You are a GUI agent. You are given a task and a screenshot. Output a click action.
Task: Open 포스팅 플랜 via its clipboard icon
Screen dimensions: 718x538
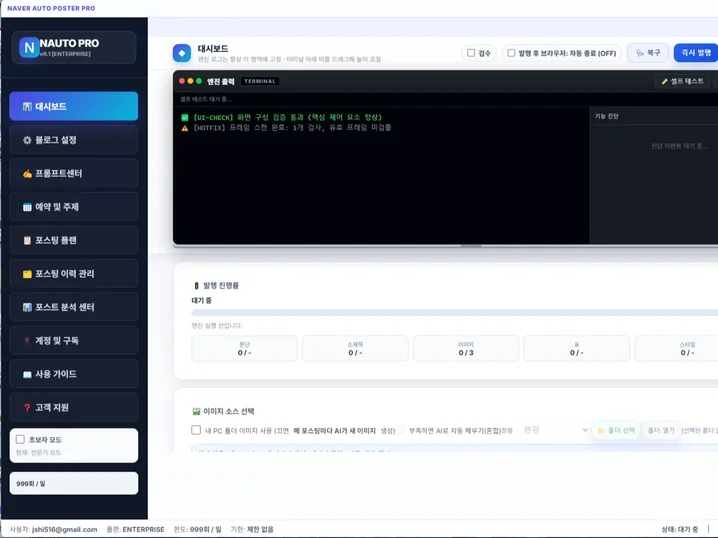pos(28,241)
